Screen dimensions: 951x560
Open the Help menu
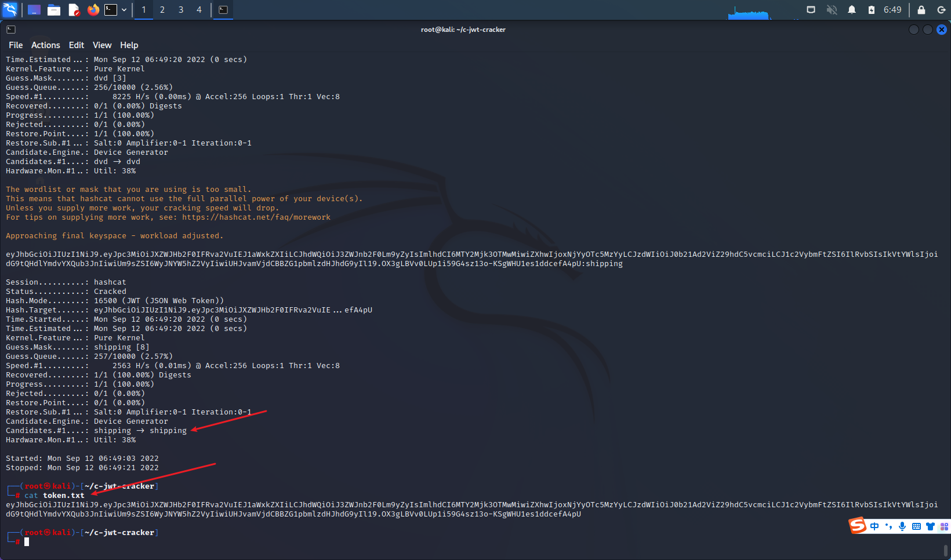[x=129, y=45]
